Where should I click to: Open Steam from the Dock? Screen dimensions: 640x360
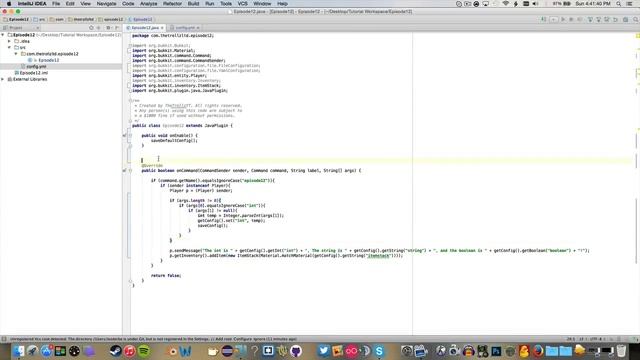tap(116, 351)
